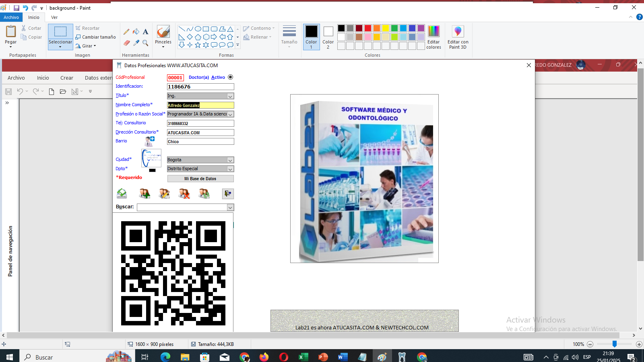Select the Color picker eyedropper tool

pyautogui.click(x=136, y=43)
